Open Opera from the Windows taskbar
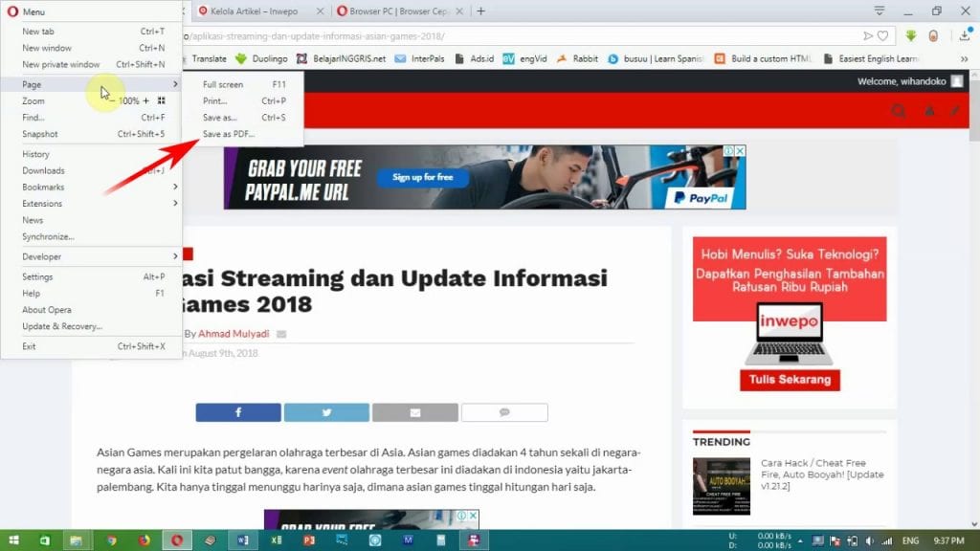 click(x=177, y=540)
